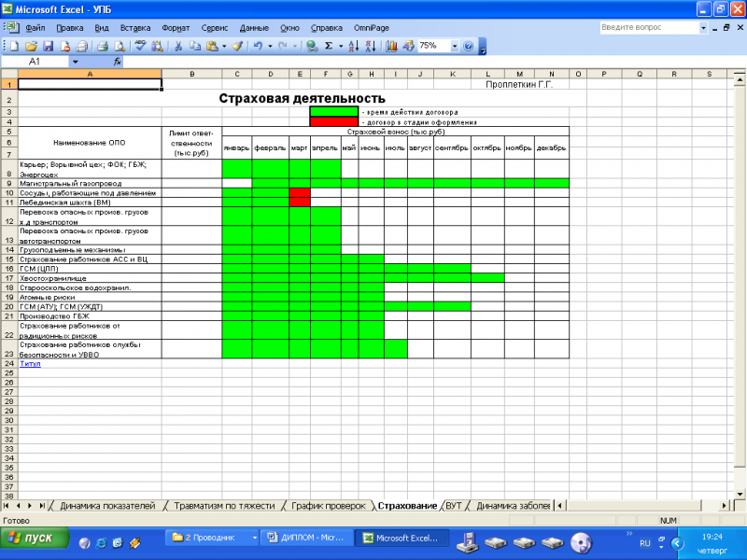Image resolution: width=747 pixels, height=560 pixels.
Task: Click the vertical scrollbar down arrow
Action: (740, 494)
